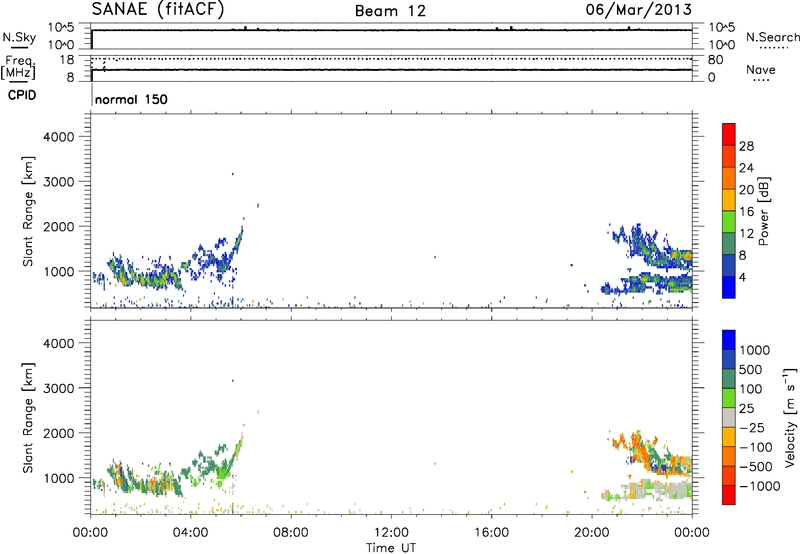This screenshot has height=554, width=800.
Task: Click the N.Search legend label
Action: pyautogui.click(x=772, y=37)
